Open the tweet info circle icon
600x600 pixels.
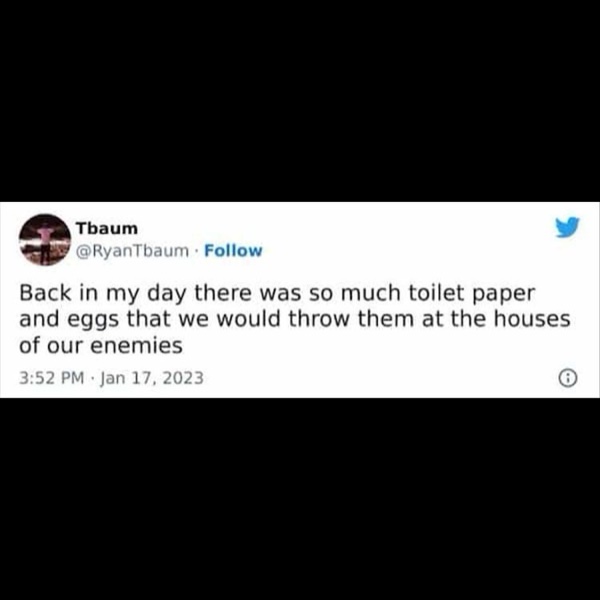568,378
